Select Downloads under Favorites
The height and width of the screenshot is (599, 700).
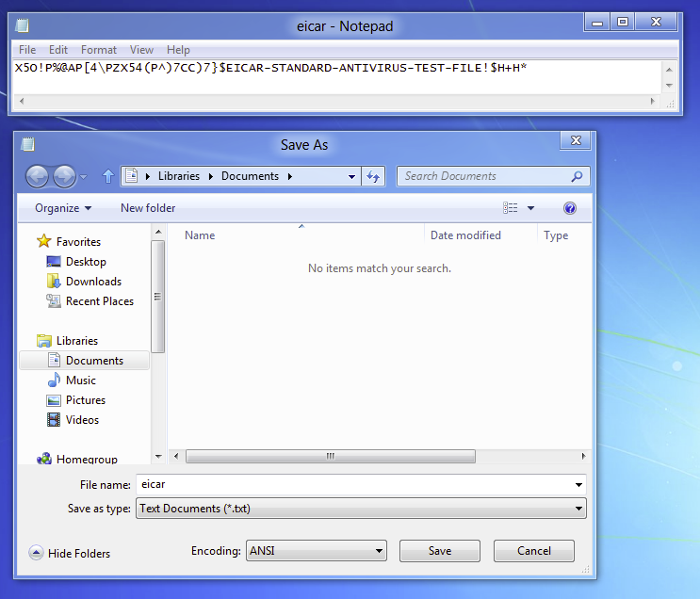(x=94, y=282)
